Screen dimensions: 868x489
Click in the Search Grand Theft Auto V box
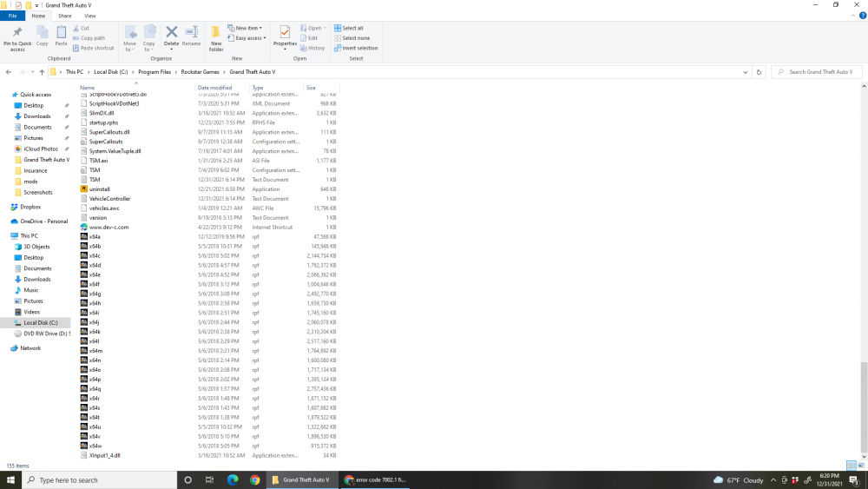click(817, 72)
